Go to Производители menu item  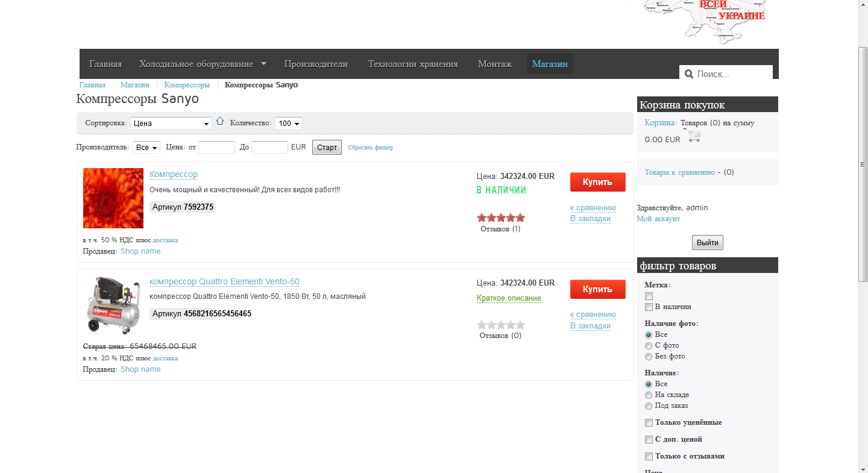[316, 64]
